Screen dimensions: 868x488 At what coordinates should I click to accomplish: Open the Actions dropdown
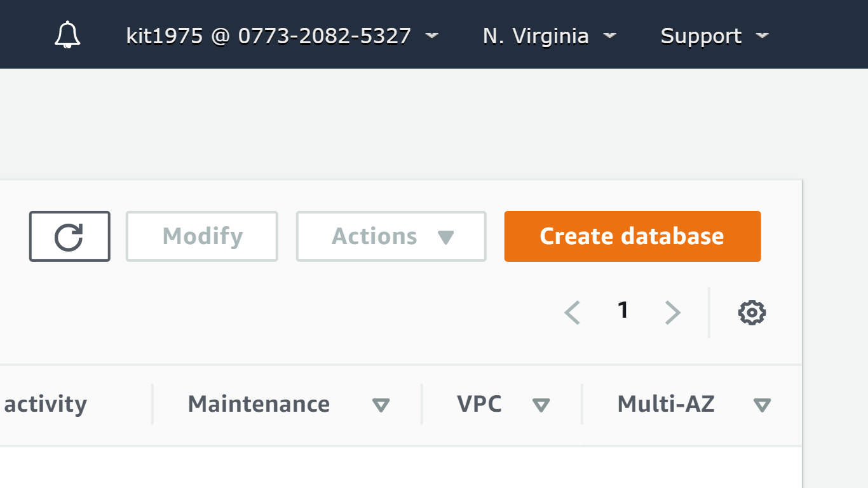pos(391,236)
